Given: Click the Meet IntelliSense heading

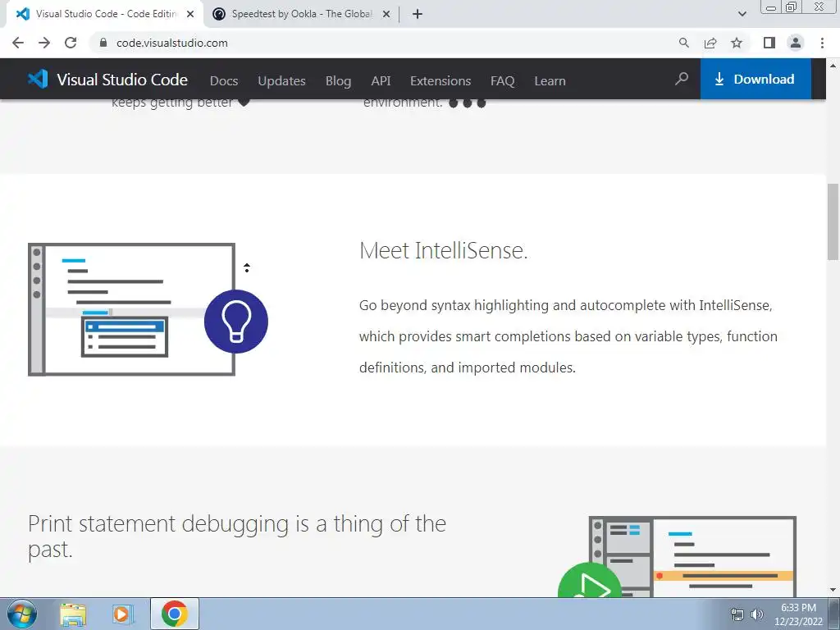Looking at the screenshot, I should click(444, 250).
